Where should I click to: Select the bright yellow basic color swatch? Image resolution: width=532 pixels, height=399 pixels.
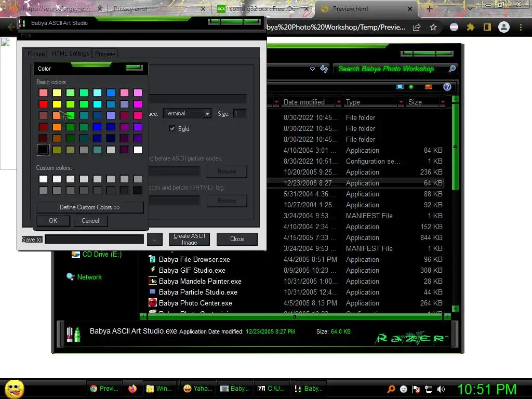(x=57, y=104)
